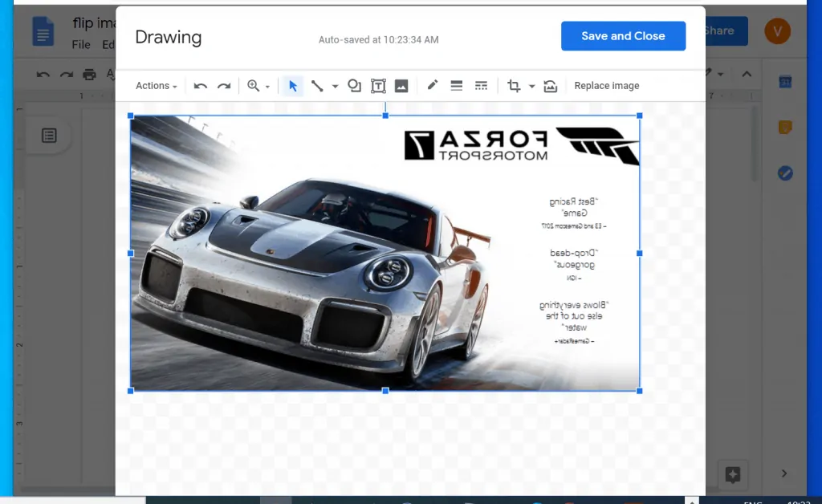Click the document title "flip ima"
Image resolution: width=822 pixels, height=504 pixels.
[95, 23]
